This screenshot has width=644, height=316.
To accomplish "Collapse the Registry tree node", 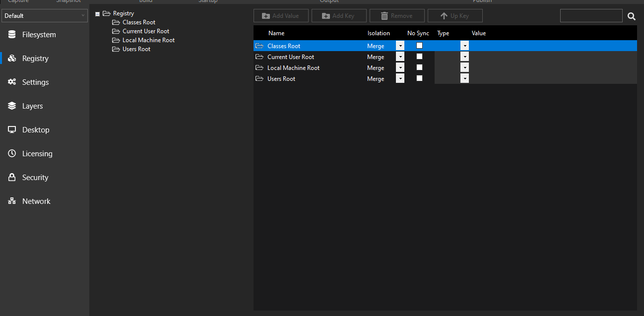I will coord(97,13).
